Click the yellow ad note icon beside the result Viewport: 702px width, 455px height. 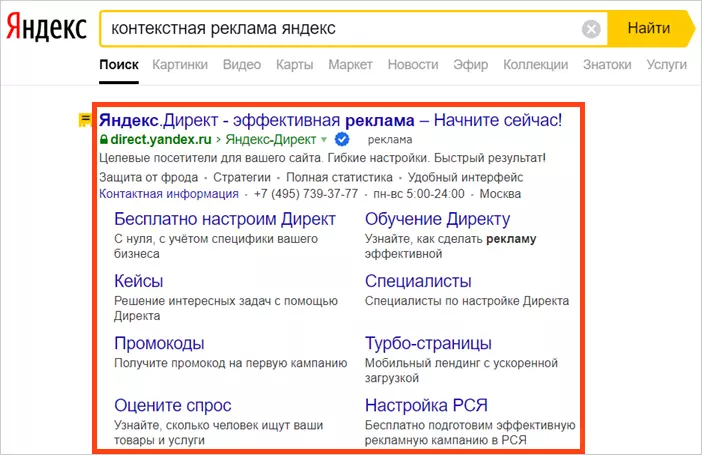point(85,120)
